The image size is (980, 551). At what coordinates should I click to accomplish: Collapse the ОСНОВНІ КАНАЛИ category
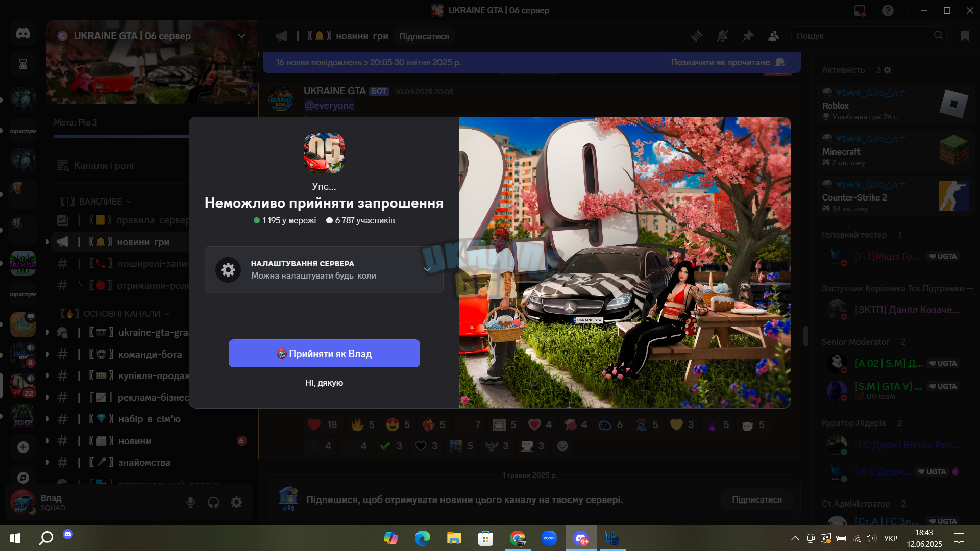click(x=115, y=314)
